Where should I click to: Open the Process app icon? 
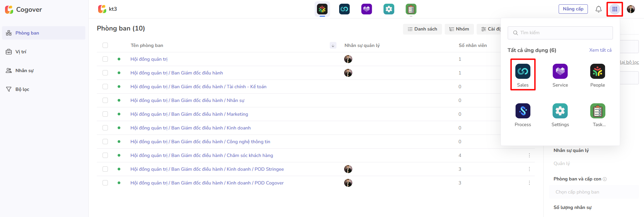pos(523,111)
